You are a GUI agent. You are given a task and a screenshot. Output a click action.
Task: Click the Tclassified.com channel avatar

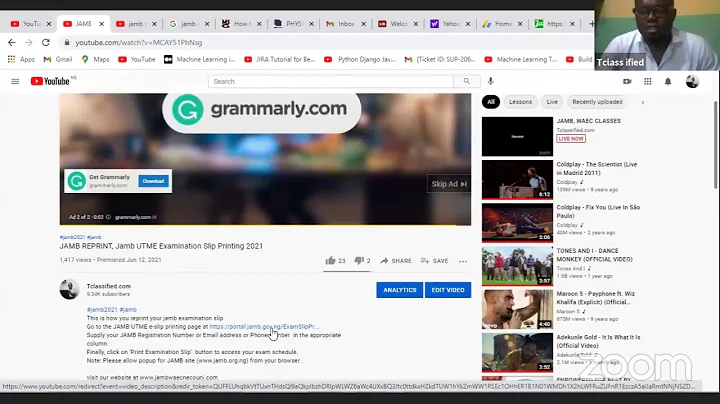(x=69, y=289)
